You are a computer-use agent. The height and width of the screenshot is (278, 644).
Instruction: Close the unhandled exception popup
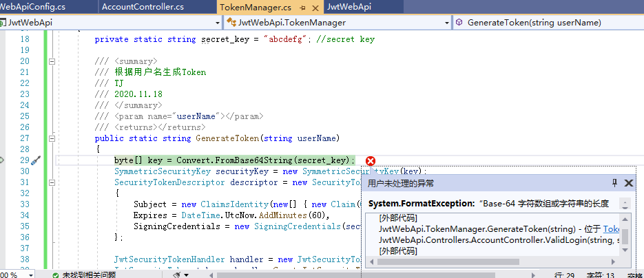tap(628, 183)
